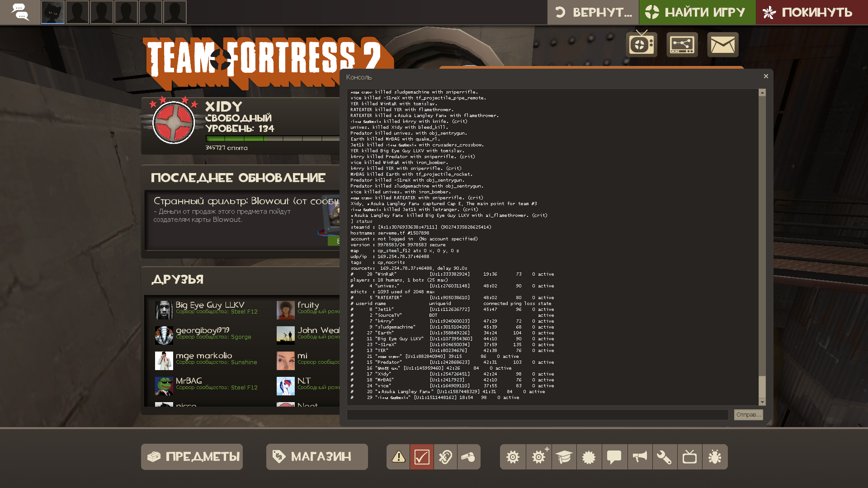Click the megaphone announcements icon
The height and width of the screenshot is (488, 868).
click(x=640, y=457)
